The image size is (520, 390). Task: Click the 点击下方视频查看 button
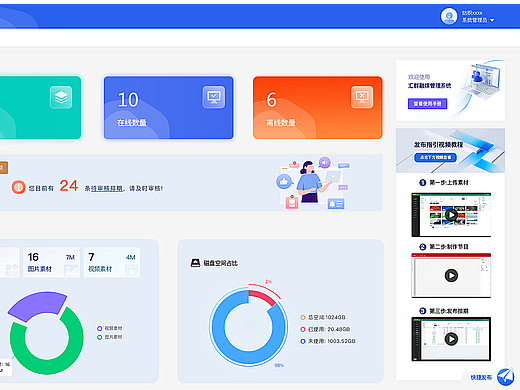click(x=436, y=157)
